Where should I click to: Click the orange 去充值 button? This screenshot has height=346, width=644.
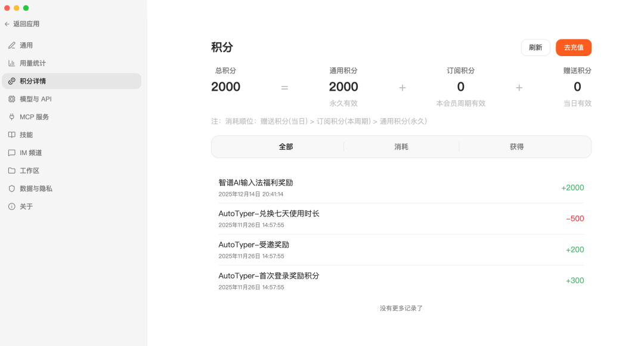(573, 47)
